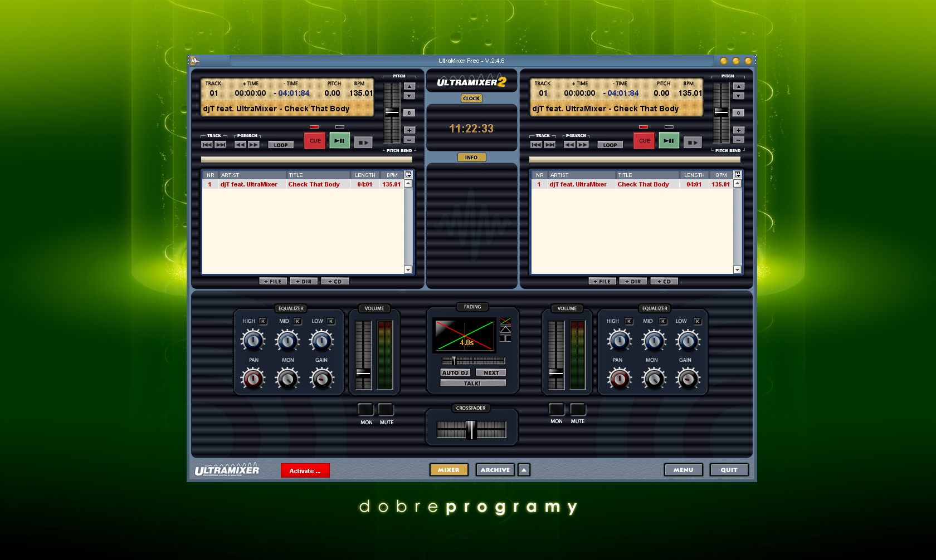Pitch bend plus on right deck

[739, 130]
